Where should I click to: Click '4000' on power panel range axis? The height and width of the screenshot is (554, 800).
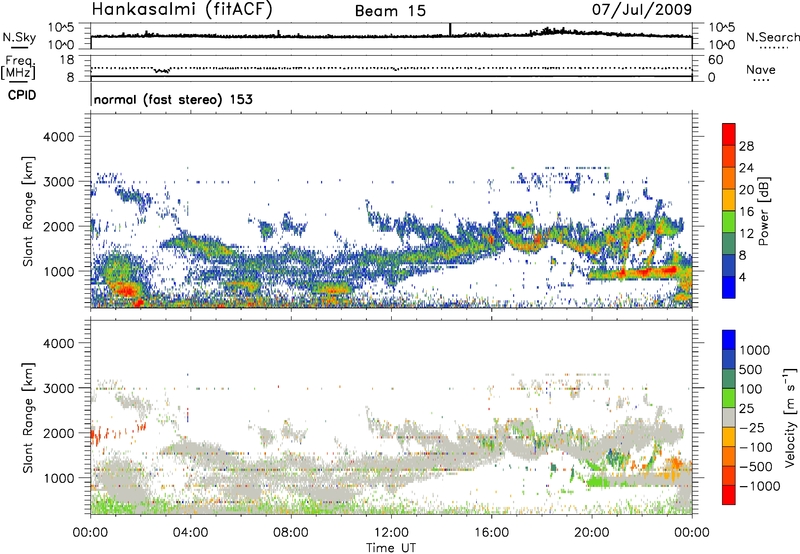click(58, 137)
